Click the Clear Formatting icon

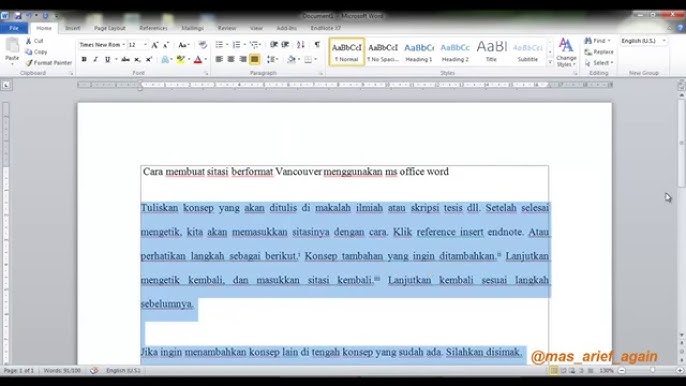click(203, 45)
